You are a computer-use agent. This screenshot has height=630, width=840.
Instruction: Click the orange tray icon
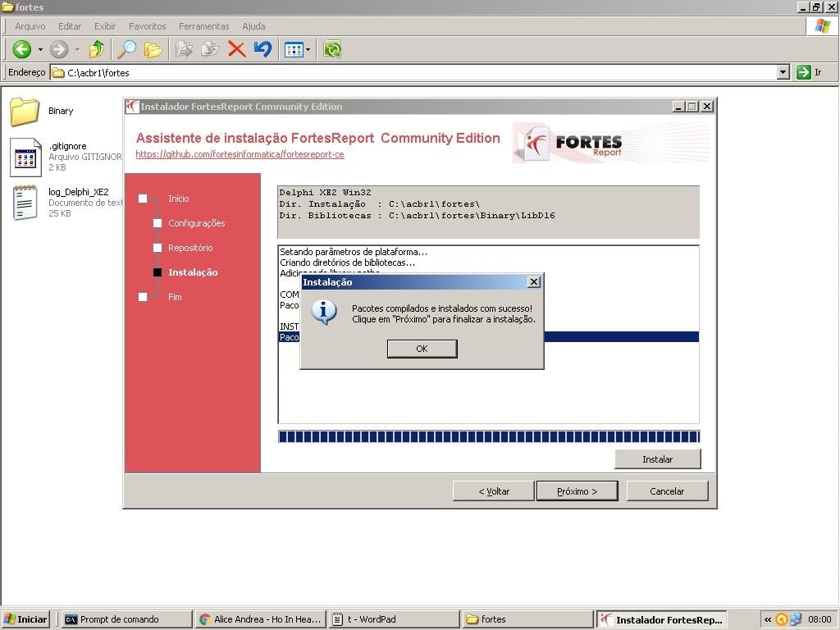point(782,619)
